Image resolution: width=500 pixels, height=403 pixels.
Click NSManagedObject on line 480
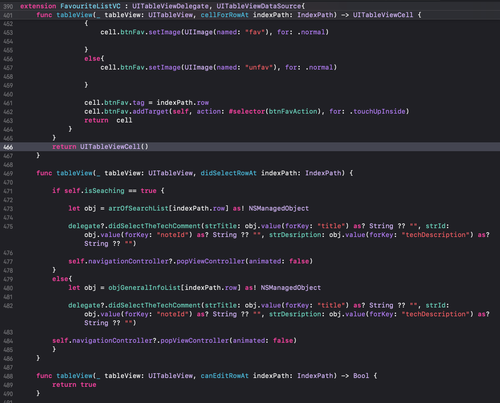coord(291,288)
